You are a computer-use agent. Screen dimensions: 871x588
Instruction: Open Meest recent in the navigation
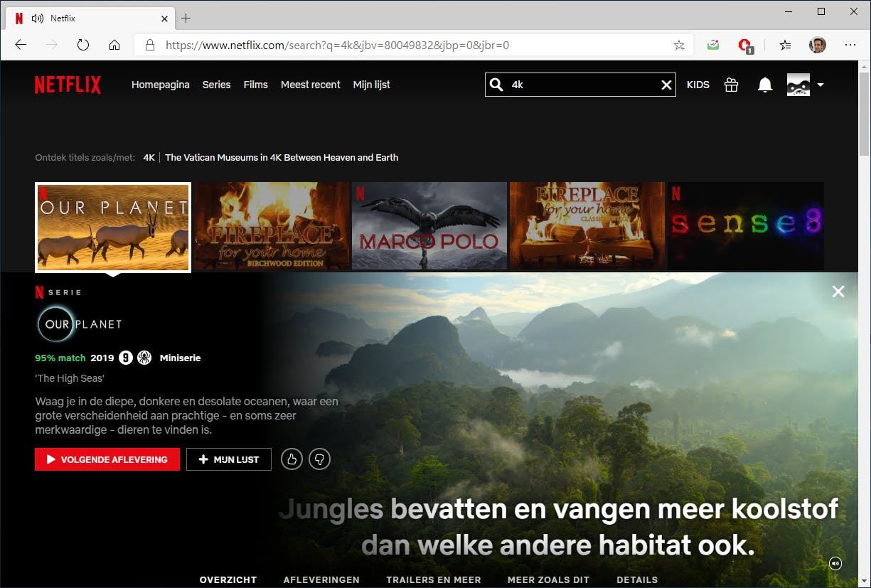pyautogui.click(x=311, y=85)
